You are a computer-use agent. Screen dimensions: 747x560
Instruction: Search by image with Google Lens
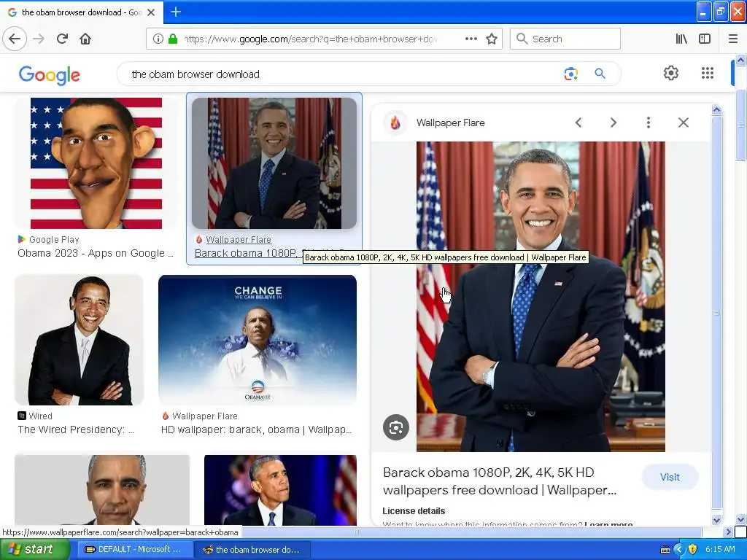(570, 74)
